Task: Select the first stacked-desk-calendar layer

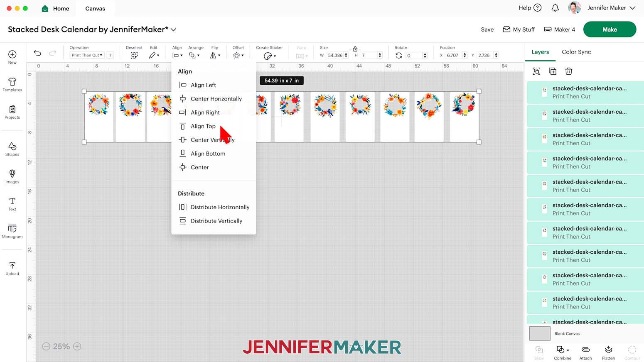Action: point(585,92)
